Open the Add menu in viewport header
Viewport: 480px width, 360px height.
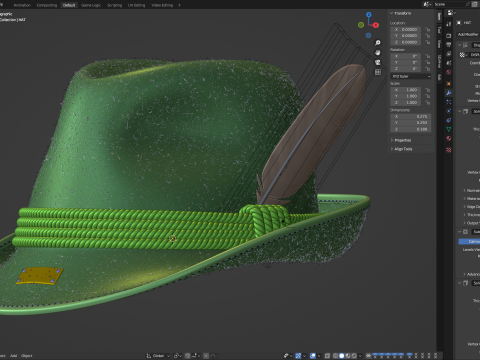[x=14, y=356]
